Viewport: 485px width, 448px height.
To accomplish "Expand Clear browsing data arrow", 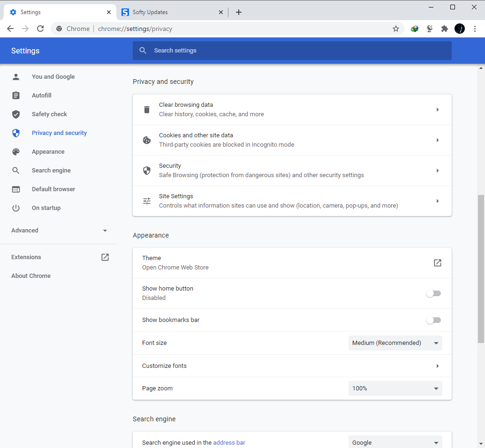I will pyautogui.click(x=437, y=109).
